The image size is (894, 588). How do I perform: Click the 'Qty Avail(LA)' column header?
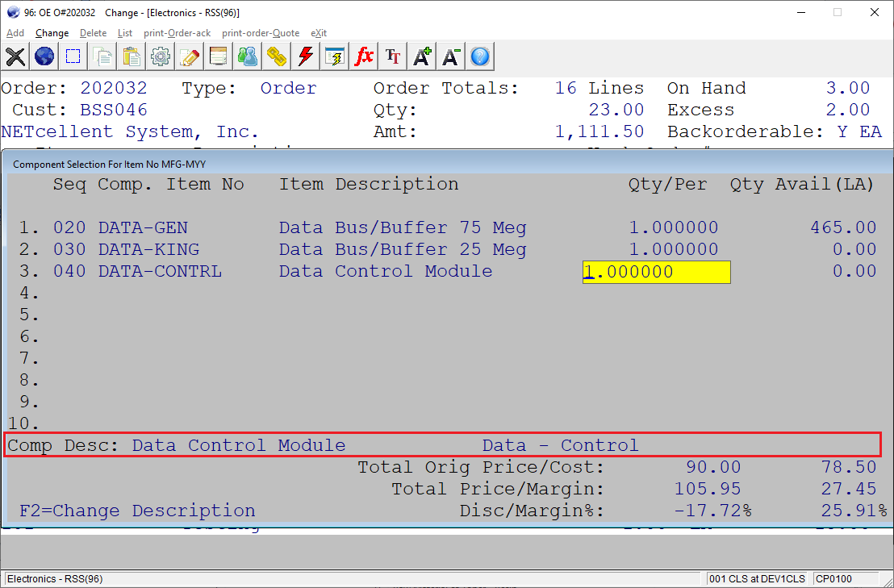(x=802, y=185)
